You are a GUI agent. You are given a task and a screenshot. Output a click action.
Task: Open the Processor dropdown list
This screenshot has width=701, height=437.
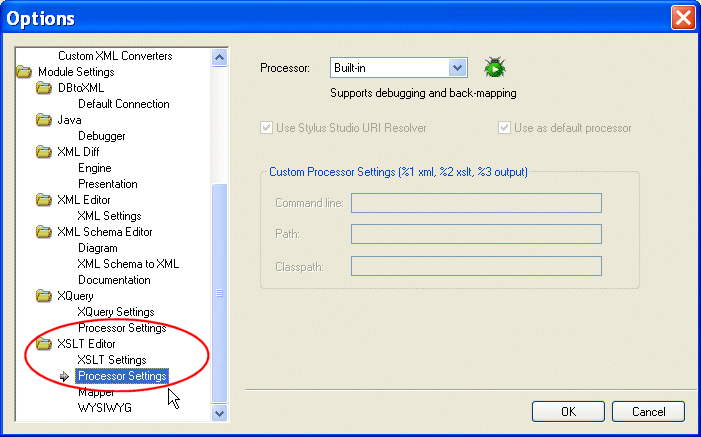point(458,68)
